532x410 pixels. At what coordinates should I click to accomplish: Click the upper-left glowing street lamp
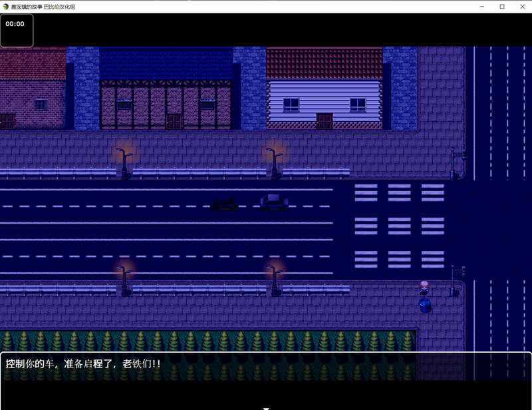pyautogui.click(x=123, y=156)
